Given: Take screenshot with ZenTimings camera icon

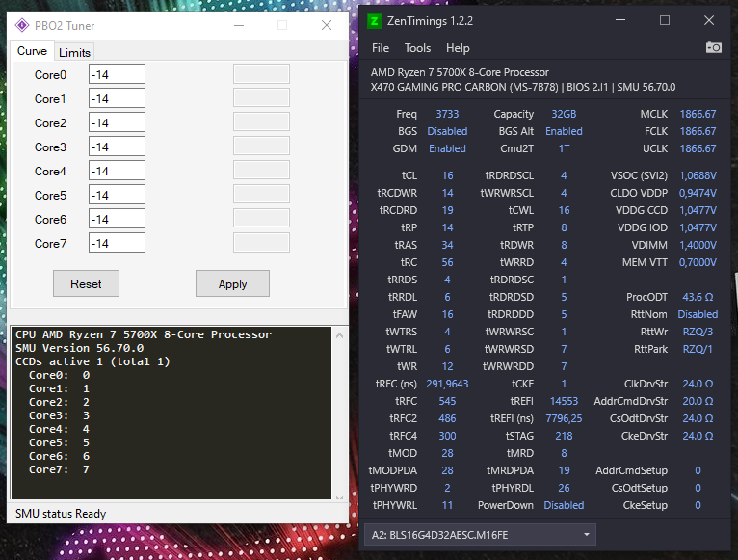Looking at the screenshot, I should (x=714, y=47).
